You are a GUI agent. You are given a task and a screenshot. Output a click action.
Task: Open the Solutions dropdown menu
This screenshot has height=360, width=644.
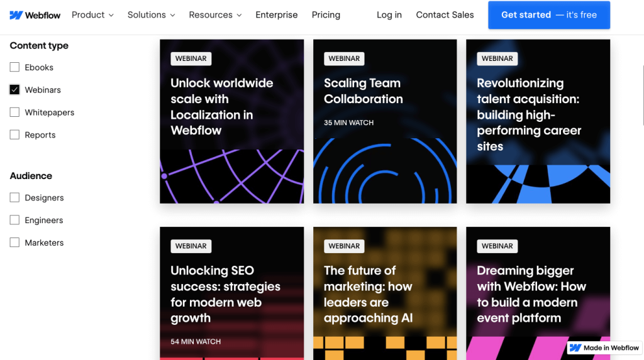pos(151,15)
